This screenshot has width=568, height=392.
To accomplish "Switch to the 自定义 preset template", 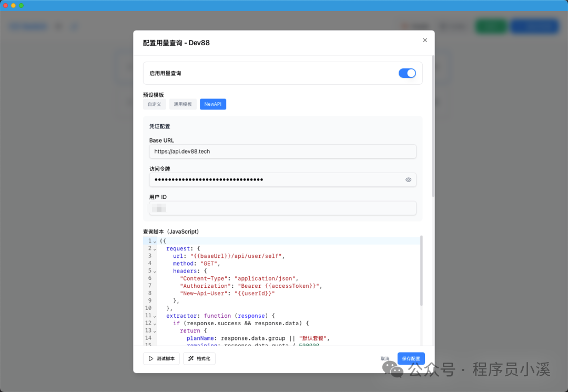I will [x=154, y=104].
